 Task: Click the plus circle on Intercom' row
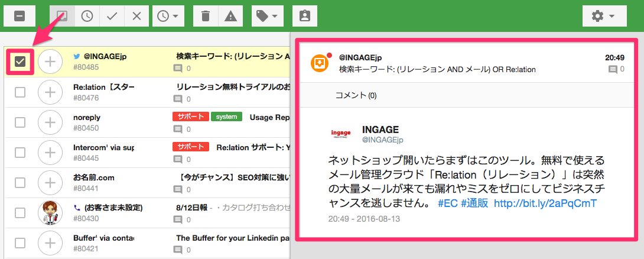pyautogui.click(x=50, y=153)
